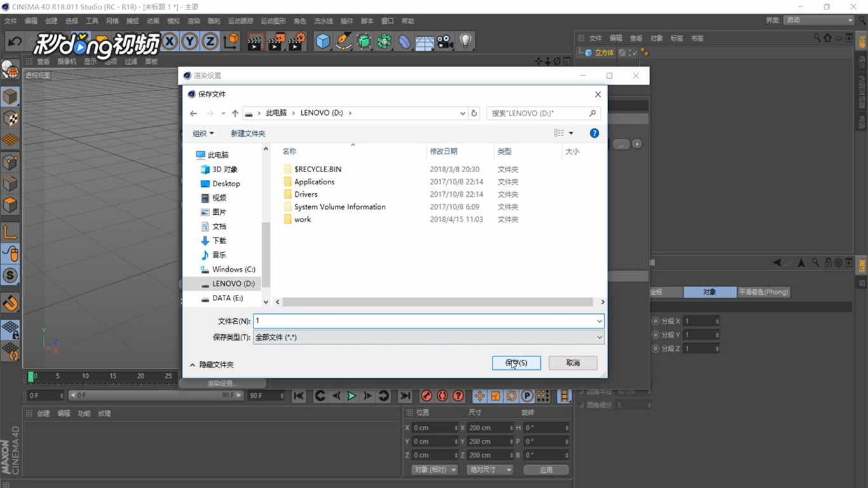Open the view options dropdown in save dialog
868x488 pixels.
click(571, 133)
